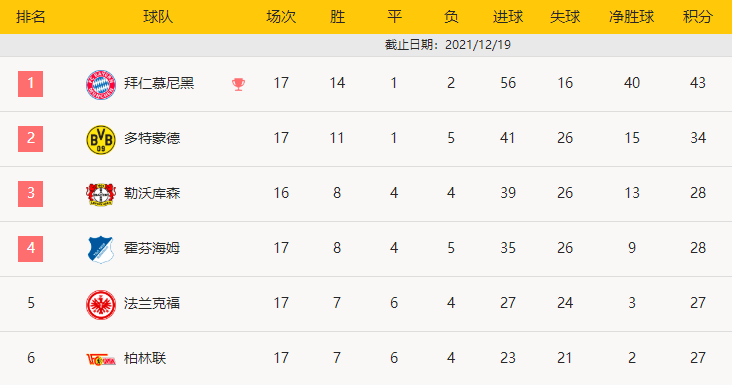
Task: Click the Hoffenheim club crest
Action: pyautogui.click(x=101, y=249)
